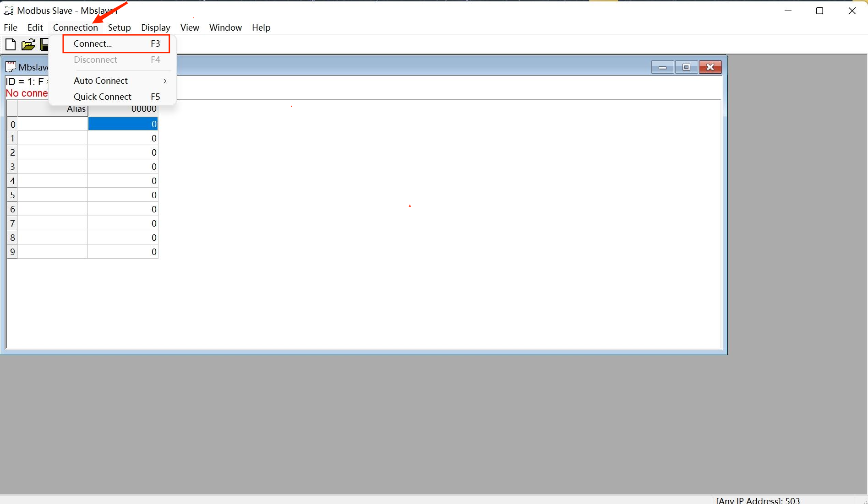Choose Quick Connect from the menu
The height and width of the screenshot is (504, 868).
116,97
